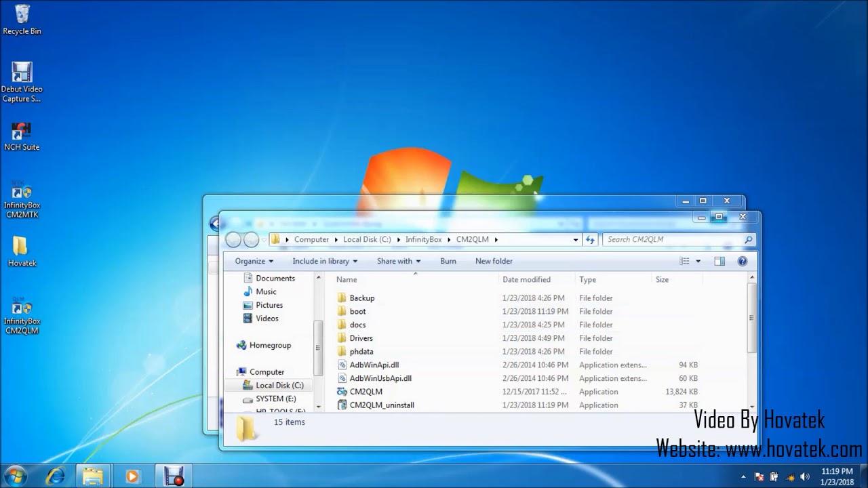Navigate to InfinityBox in the address bar
Viewport: 868px width, 488px height.
click(x=423, y=239)
